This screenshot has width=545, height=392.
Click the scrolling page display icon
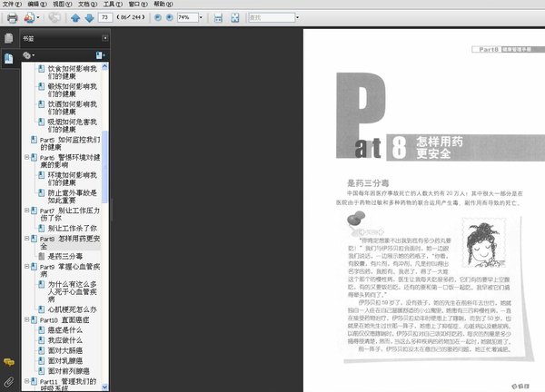pos(218,18)
